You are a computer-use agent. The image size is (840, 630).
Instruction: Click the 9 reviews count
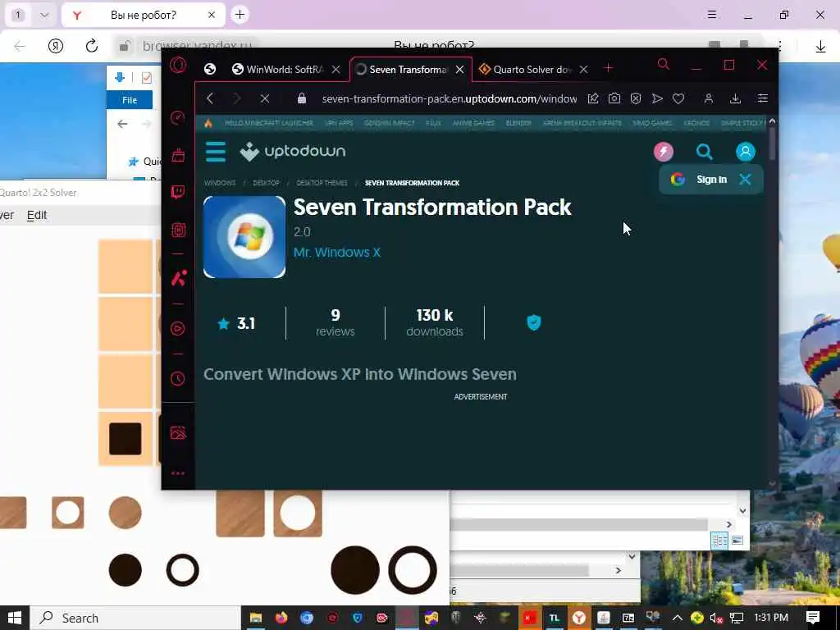click(x=336, y=322)
